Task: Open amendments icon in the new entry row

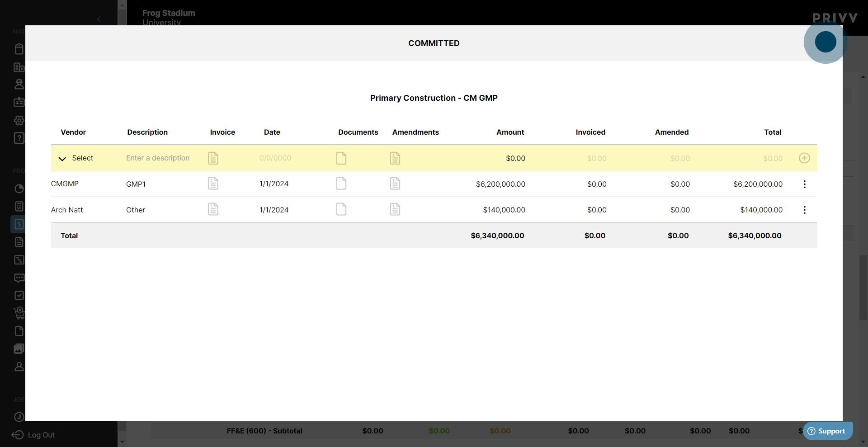Action: [x=395, y=158]
